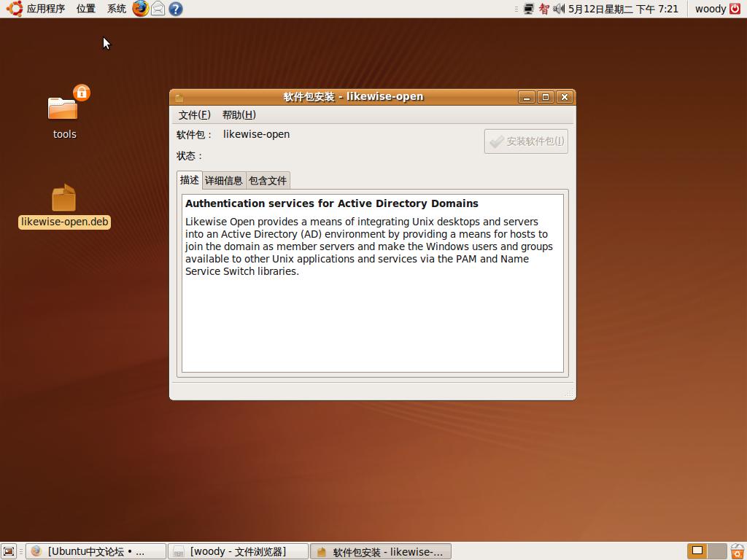Viewport: 747px width, 560px height.
Task: Click the description heading Authentication services
Action: click(332, 203)
